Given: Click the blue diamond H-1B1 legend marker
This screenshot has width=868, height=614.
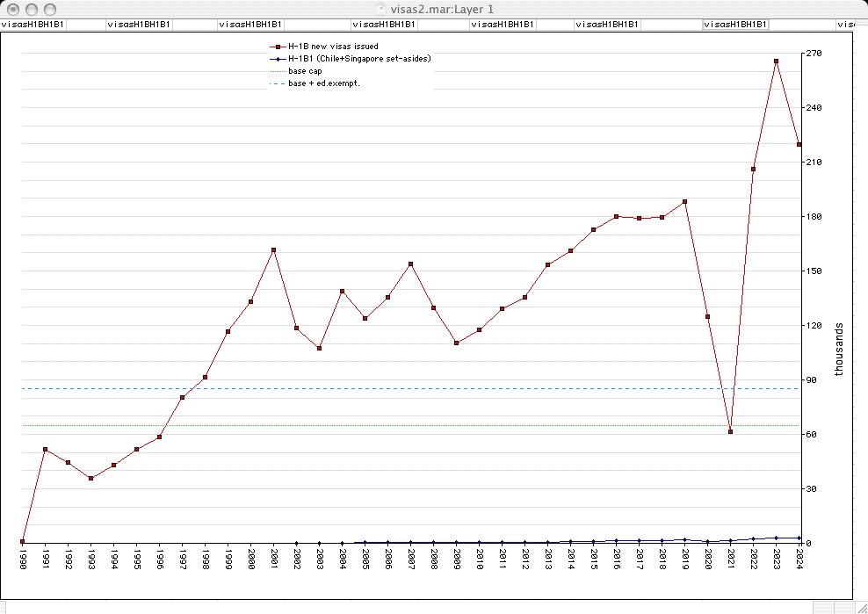Looking at the screenshot, I should coord(278,58).
